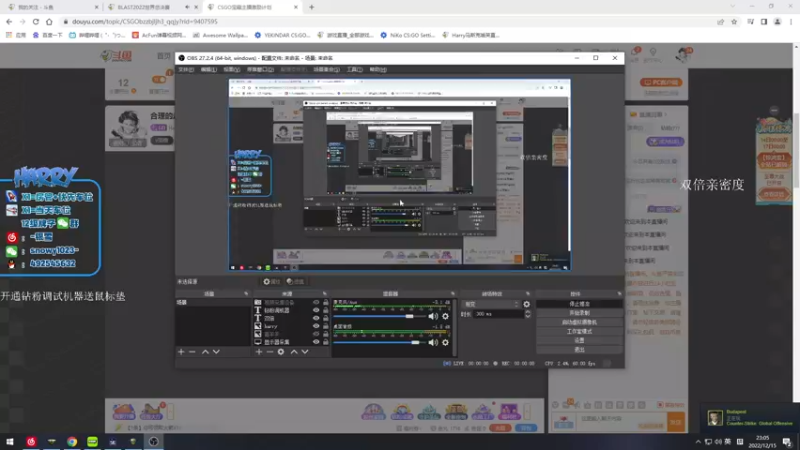
Task: Click 时长 duration stepper arrows
Action: (x=528, y=314)
